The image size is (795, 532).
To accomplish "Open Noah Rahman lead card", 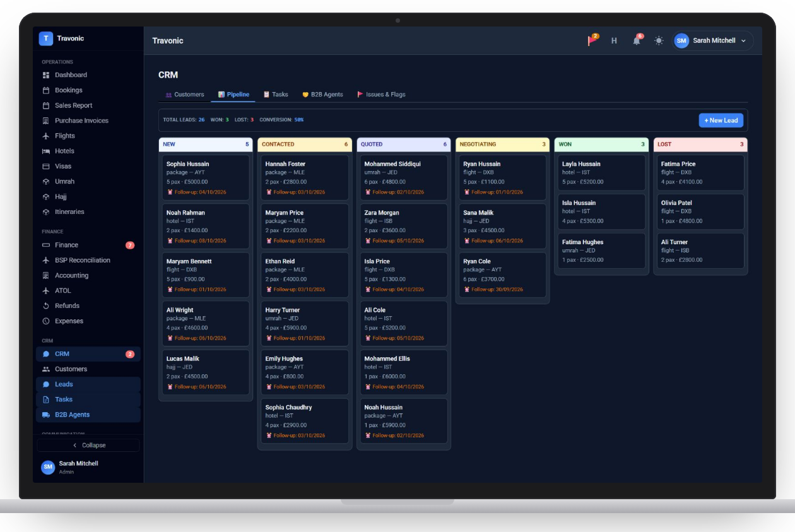I will [206, 226].
